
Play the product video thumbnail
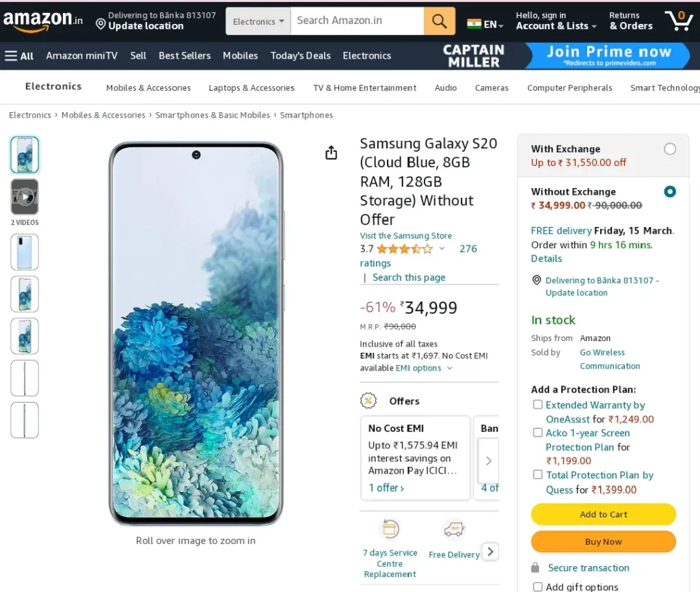tap(25, 197)
